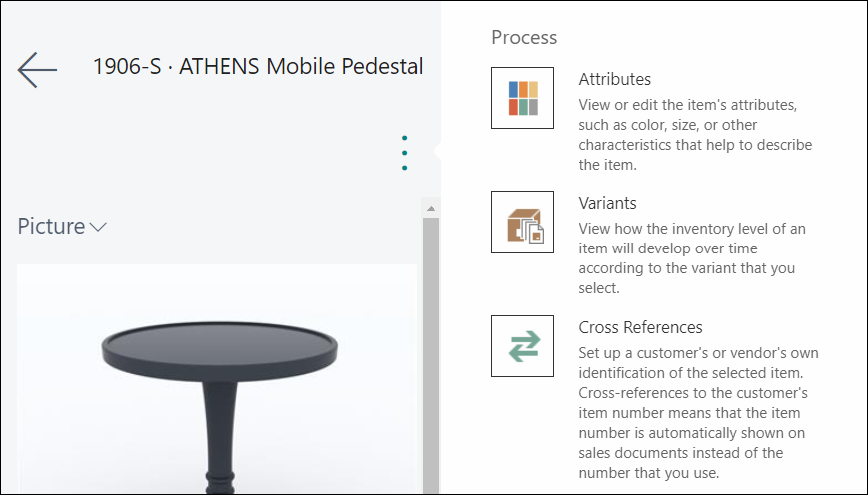
Task: Open the Attributes action
Action: click(x=614, y=79)
